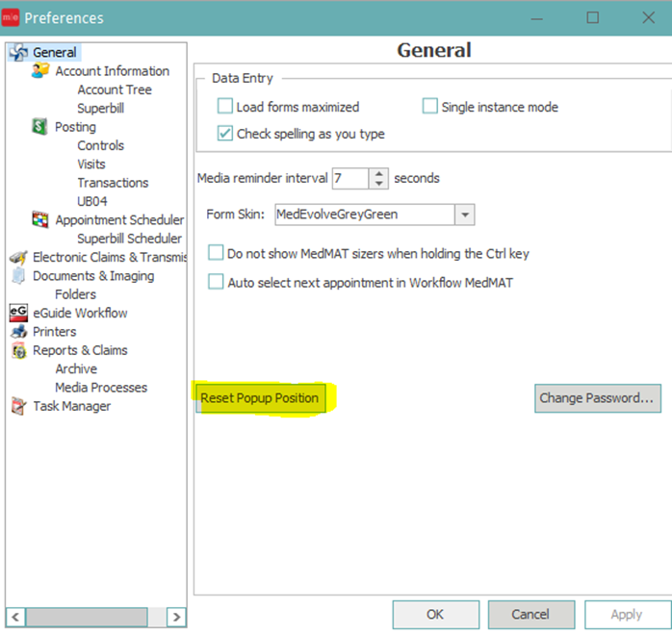Increase the Media reminder interval value
The height and width of the screenshot is (634, 672).
click(378, 173)
